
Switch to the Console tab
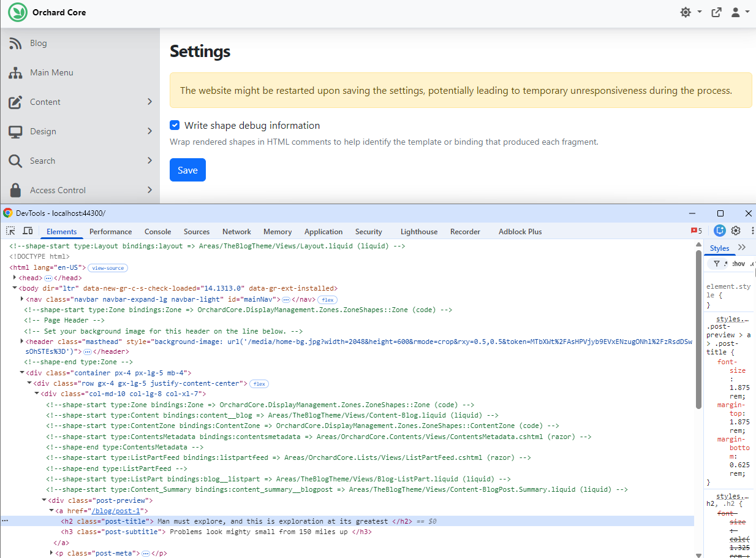click(158, 232)
